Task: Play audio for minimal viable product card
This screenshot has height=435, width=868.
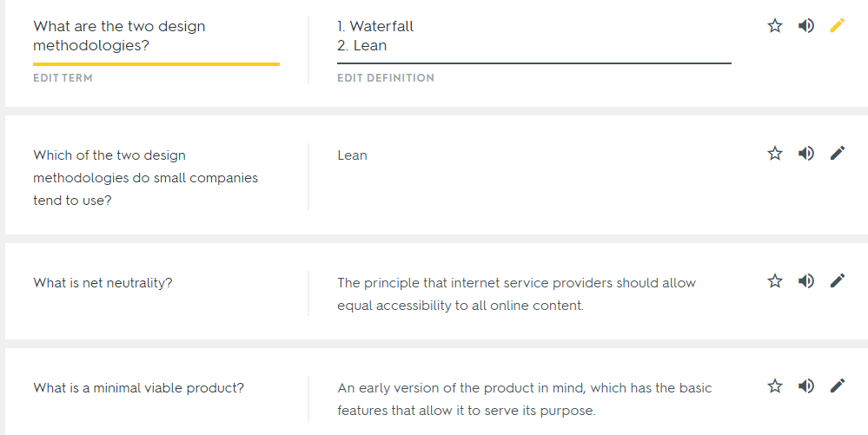Action: click(806, 386)
